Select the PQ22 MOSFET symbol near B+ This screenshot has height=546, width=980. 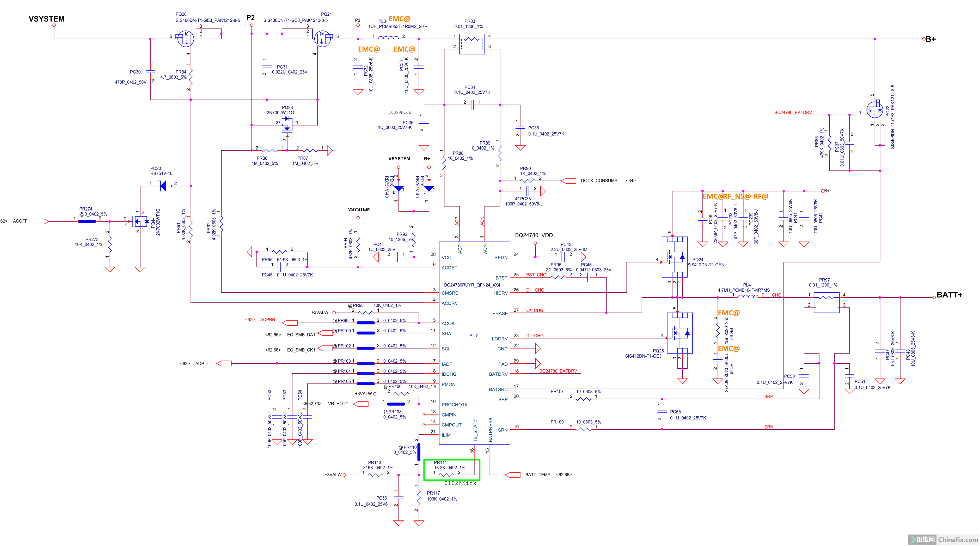click(x=875, y=110)
